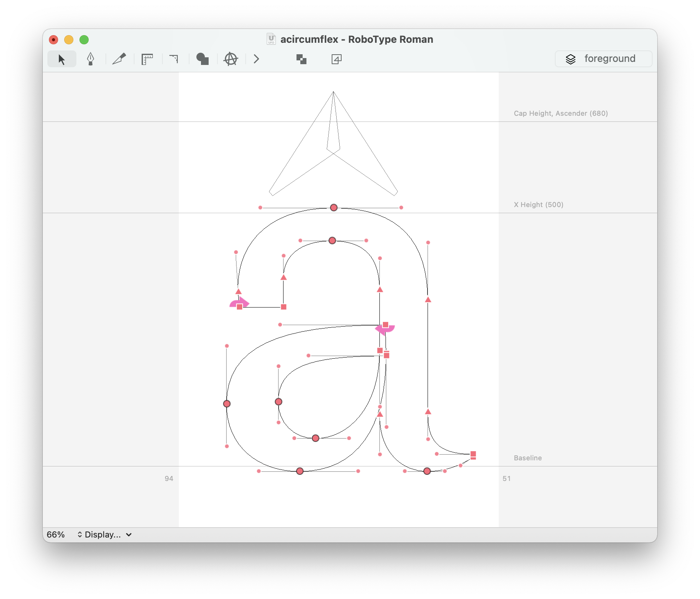Click the Cap Height, Ascender (680) label
The height and width of the screenshot is (599, 700).
tap(561, 113)
